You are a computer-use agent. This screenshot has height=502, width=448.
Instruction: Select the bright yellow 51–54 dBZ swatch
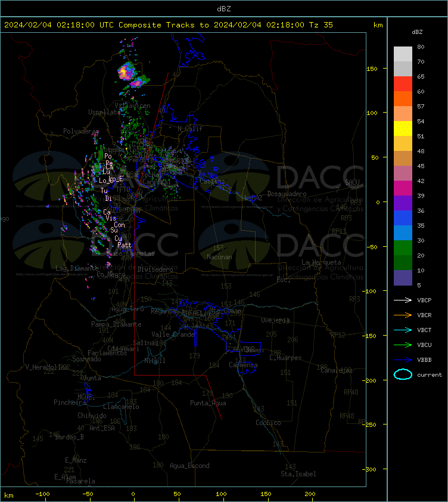coord(403,128)
